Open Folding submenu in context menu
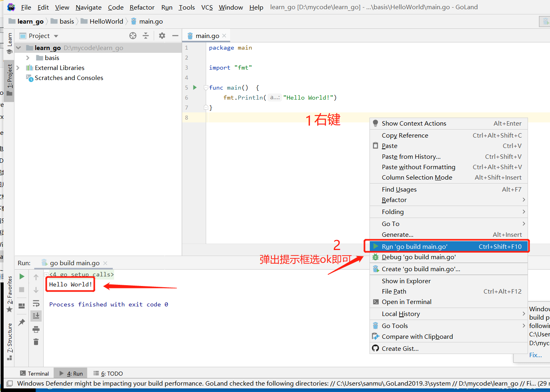The width and height of the screenshot is (550, 392). [x=448, y=212]
